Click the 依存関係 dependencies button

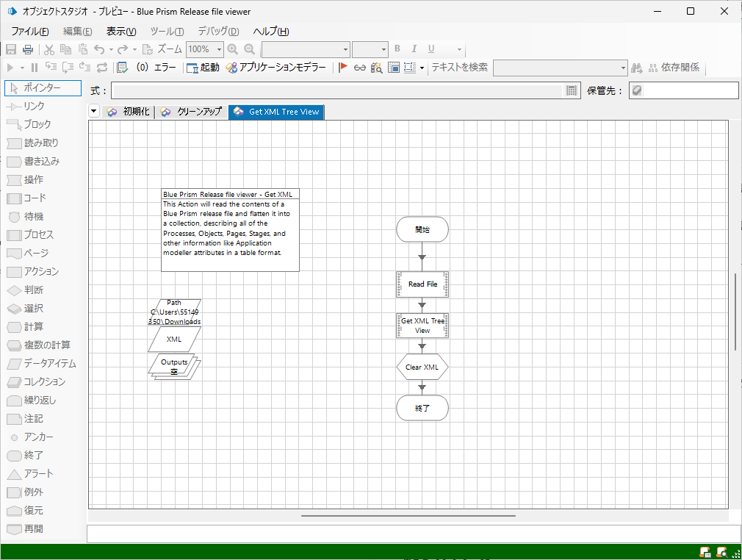[x=674, y=68]
